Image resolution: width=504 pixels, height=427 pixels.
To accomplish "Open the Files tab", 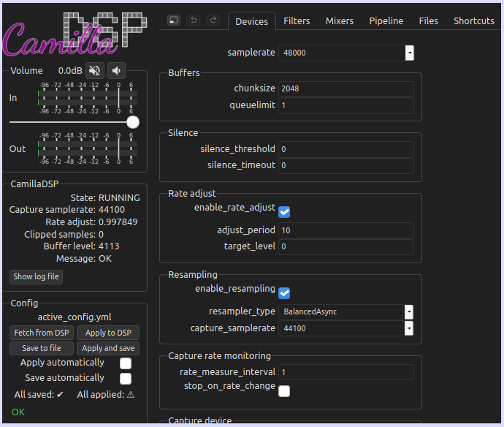I will point(428,21).
